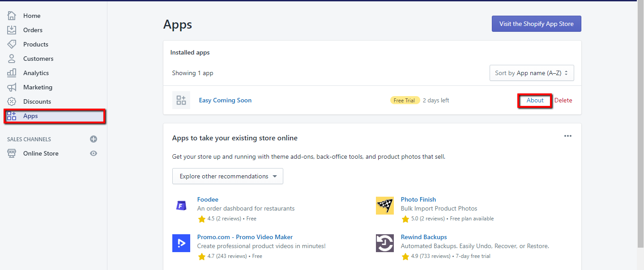Click Visit the Shopify App Store button
This screenshot has width=644, height=270.
pos(536,24)
